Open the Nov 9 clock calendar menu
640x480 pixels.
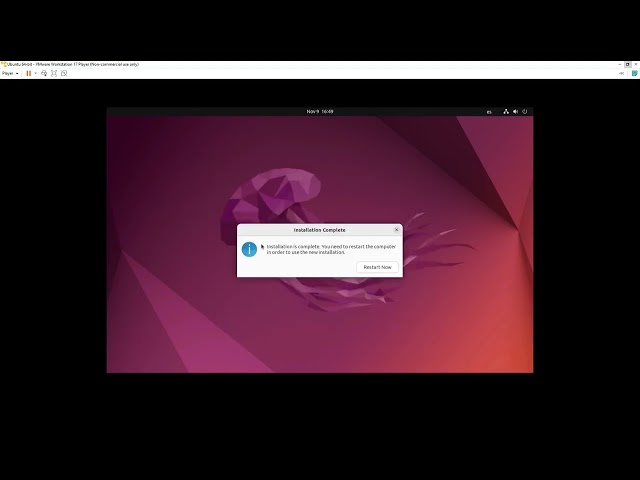(x=320, y=111)
